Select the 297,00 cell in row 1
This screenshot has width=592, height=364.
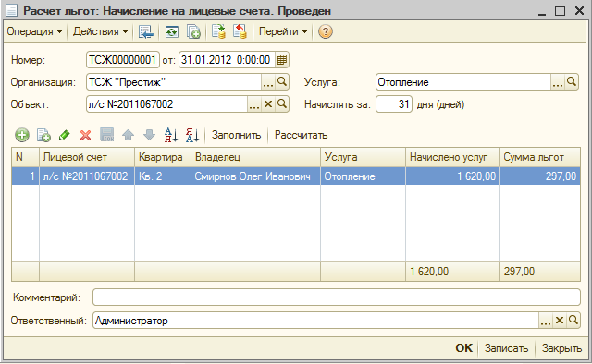540,176
